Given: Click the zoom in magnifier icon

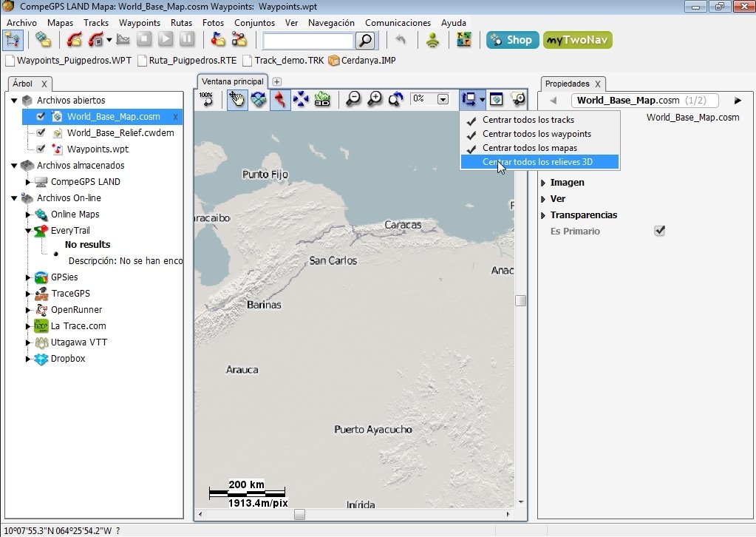Looking at the screenshot, I should pyautogui.click(x=375, y=99).
